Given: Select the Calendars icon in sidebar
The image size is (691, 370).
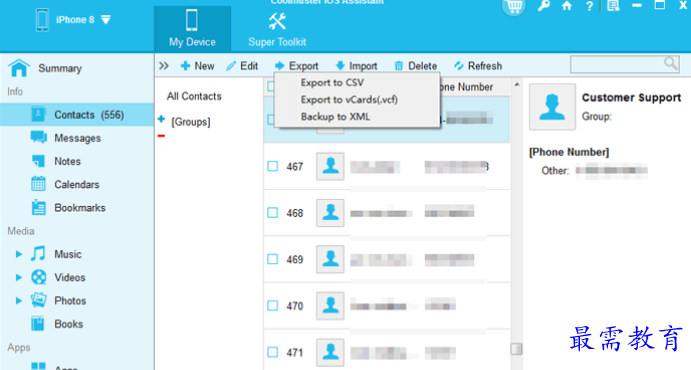Looking at the screenshot, I should pos(38,184).
